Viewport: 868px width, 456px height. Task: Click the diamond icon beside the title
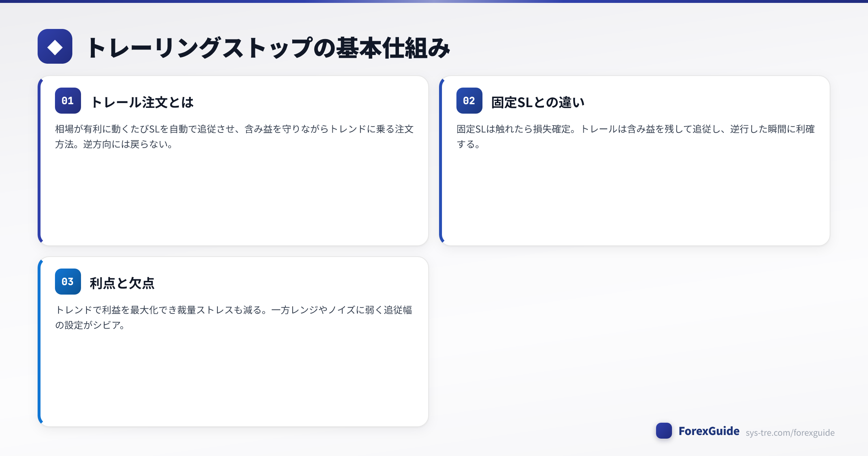point(55,46)
